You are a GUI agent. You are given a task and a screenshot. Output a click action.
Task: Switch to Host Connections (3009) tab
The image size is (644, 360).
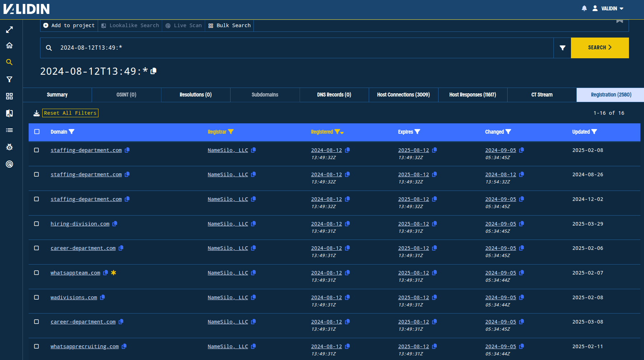pos(403,95)
